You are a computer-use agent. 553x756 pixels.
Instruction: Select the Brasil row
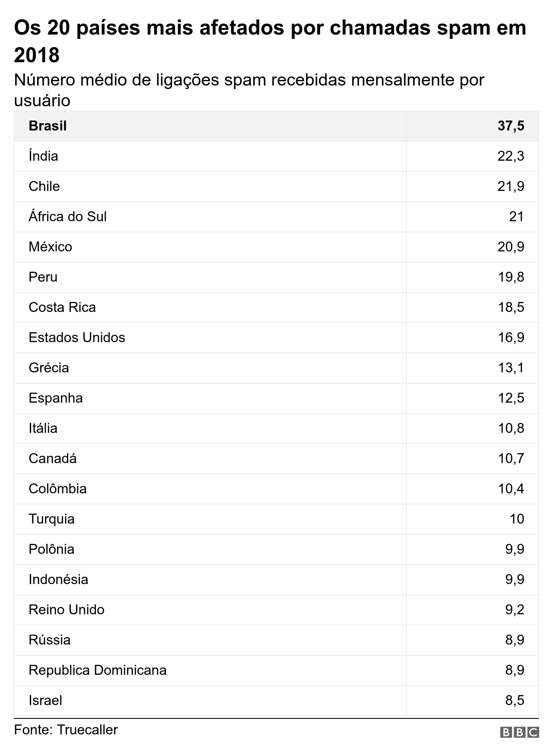click(276, 126)
